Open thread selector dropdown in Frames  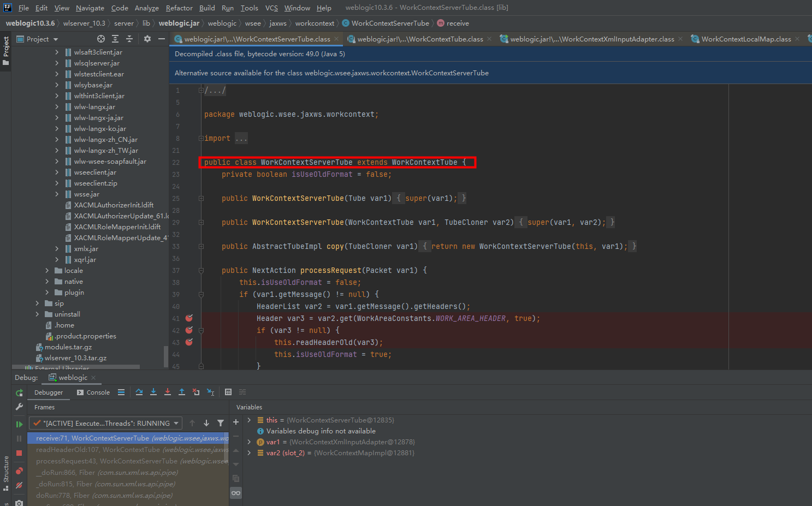point(105,423)
